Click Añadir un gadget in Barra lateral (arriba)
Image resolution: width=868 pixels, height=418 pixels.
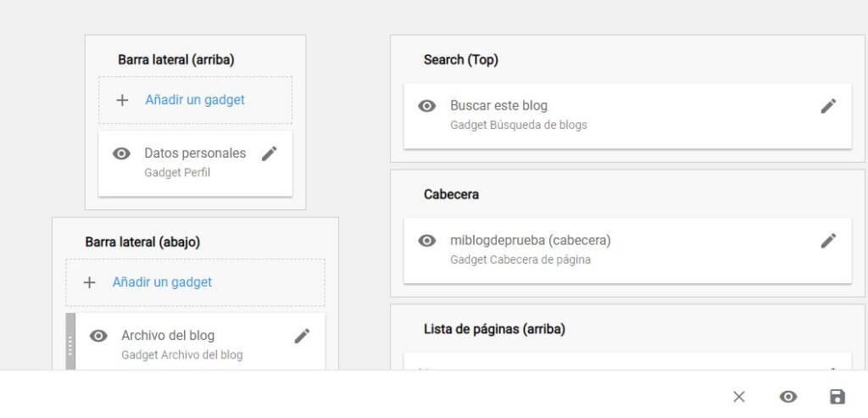[195, 100]
